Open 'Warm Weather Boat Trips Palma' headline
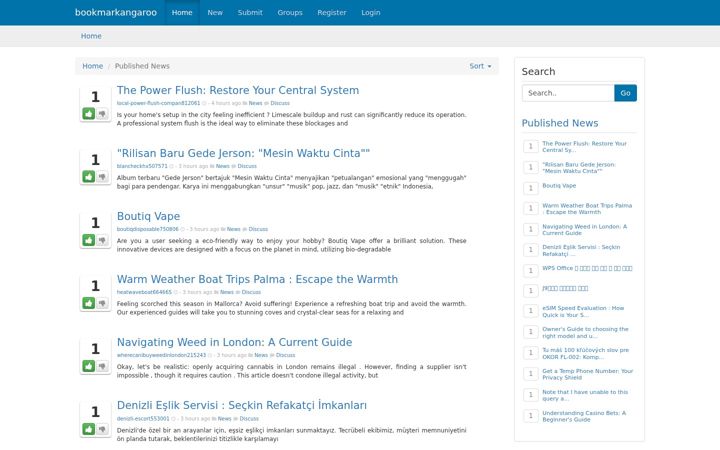This screenshot has height=450, width=720. [257, 279]
